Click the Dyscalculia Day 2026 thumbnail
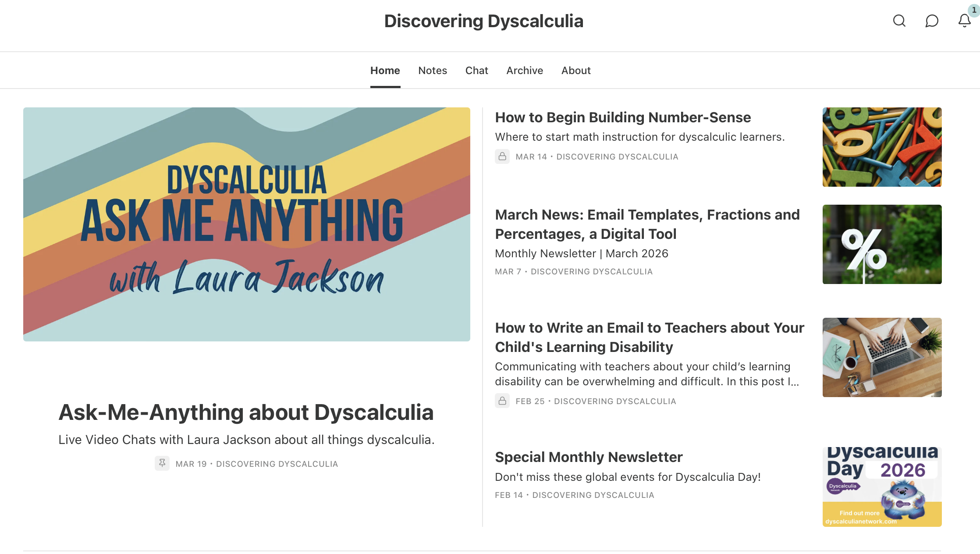Image resolution: width=980 pixels, height=554 pixels. 882,487
